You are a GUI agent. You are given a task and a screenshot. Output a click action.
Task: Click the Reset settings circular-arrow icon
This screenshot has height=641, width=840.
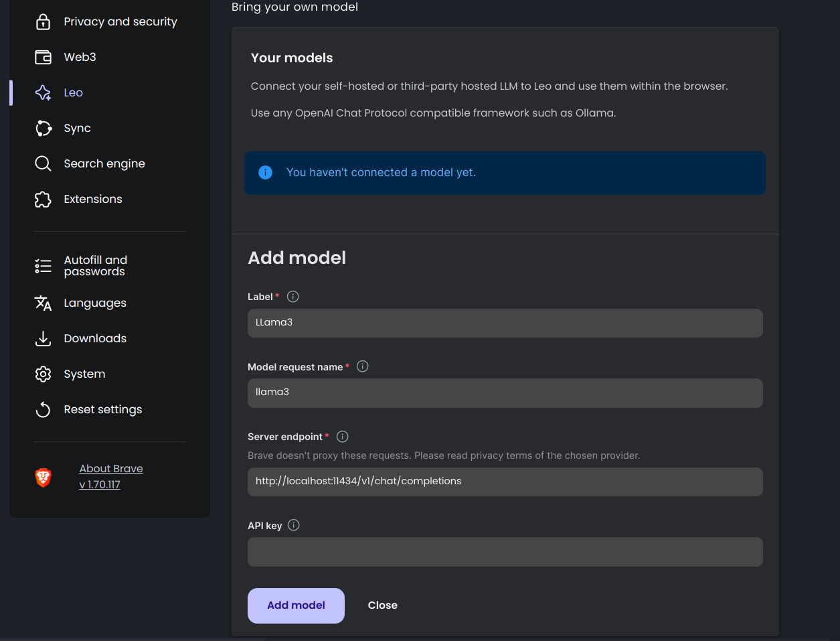click(x=43, y=409)
